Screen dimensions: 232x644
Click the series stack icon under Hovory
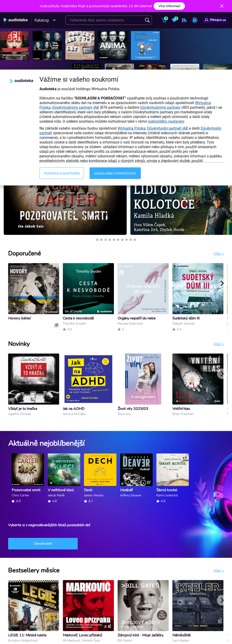(x=56, y=325)
